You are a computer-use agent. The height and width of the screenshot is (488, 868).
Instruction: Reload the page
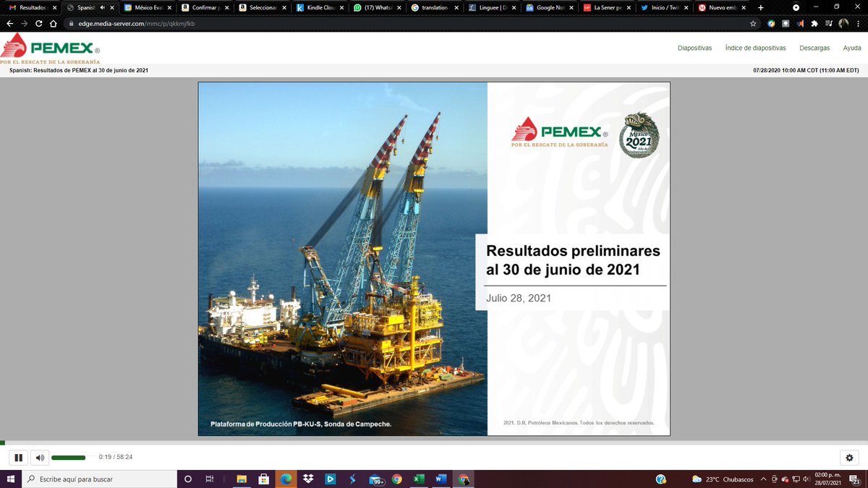click(38, 23)
